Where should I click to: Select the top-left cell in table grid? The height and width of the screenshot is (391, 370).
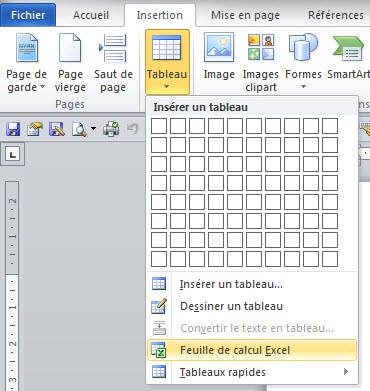coord(159,126)
